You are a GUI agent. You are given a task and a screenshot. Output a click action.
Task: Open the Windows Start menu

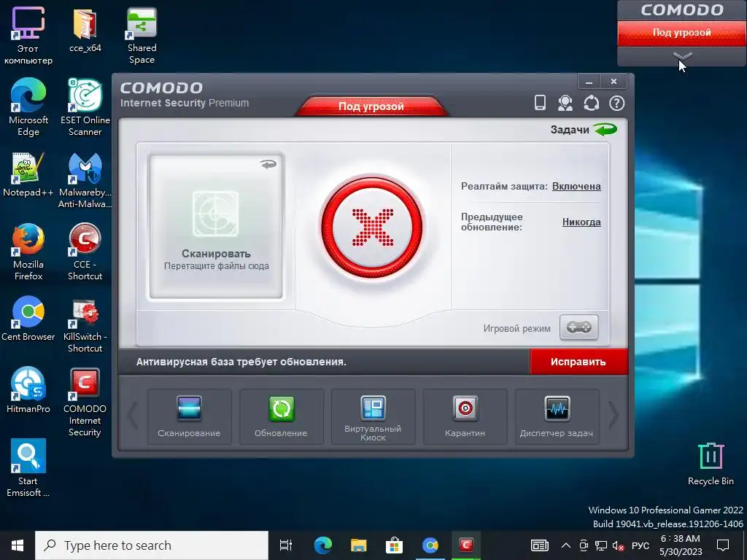point(18,545)
